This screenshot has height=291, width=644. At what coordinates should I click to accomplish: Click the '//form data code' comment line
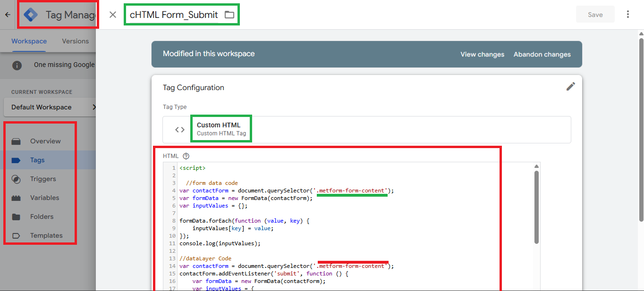(x=212, y=183)
